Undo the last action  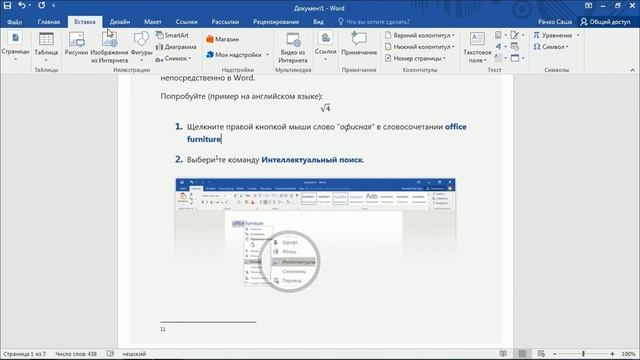click(x=22, y=6)
